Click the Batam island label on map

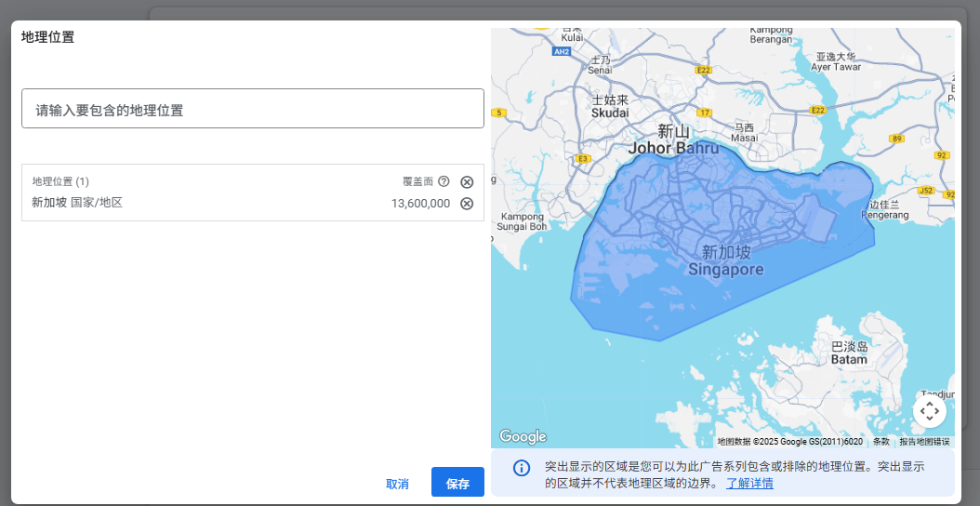848,359
